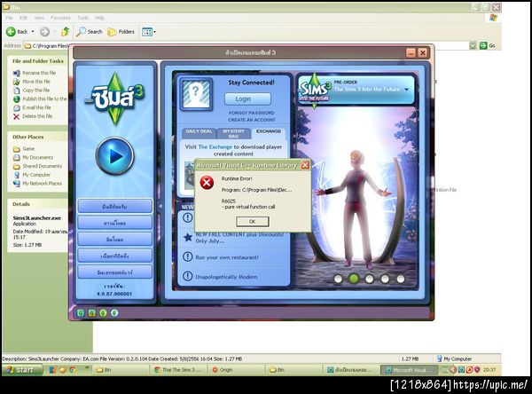
Task: Open the Help menu in Explorer
Action: pos(99,18)
